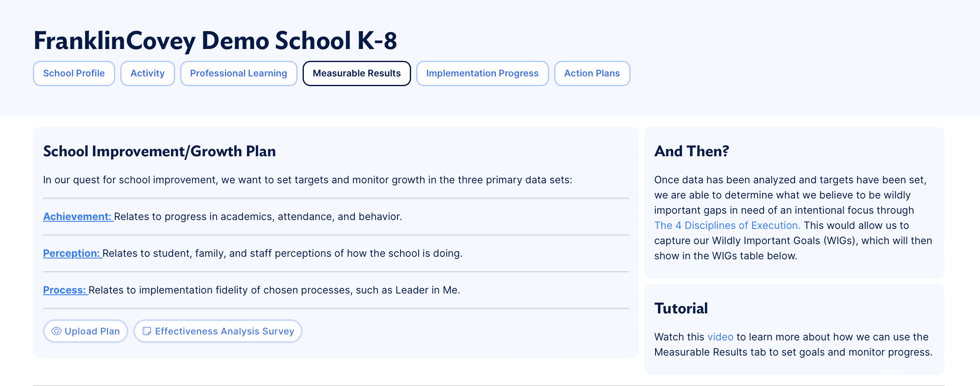Viewport: 980px width, 386px height.
Task: Open the School Profile tab
Action: [x=74, y=73]
